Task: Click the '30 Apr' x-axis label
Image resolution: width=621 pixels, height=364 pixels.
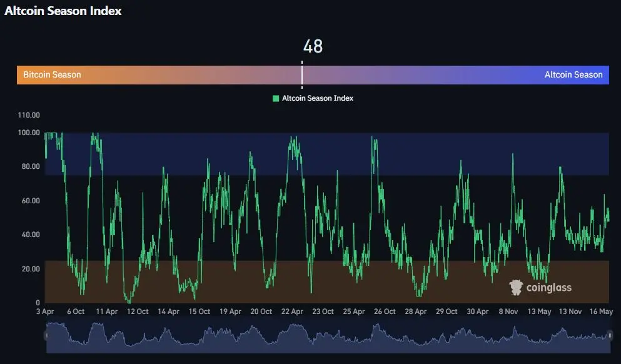Action: [x=477, y=311]
